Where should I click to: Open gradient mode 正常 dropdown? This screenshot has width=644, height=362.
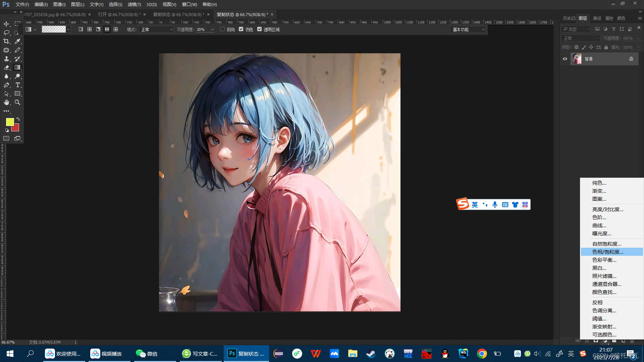156,29
